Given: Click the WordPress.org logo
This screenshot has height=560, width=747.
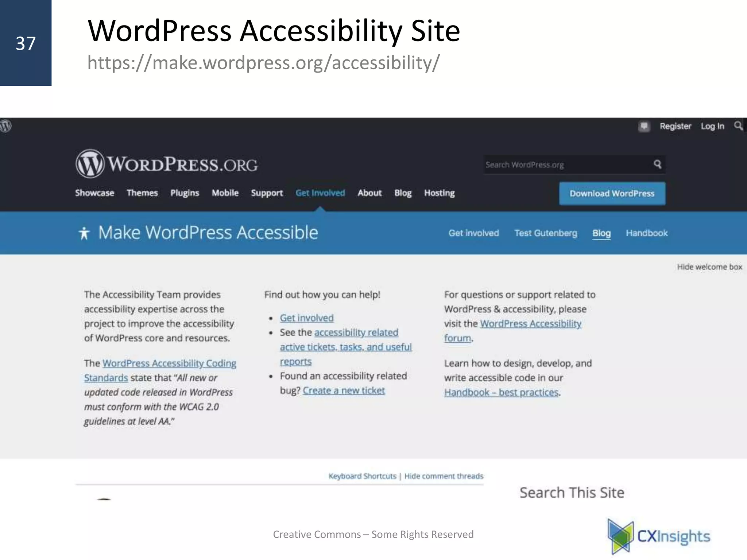Looking at the screenshot, I should [x=167, y=164].
